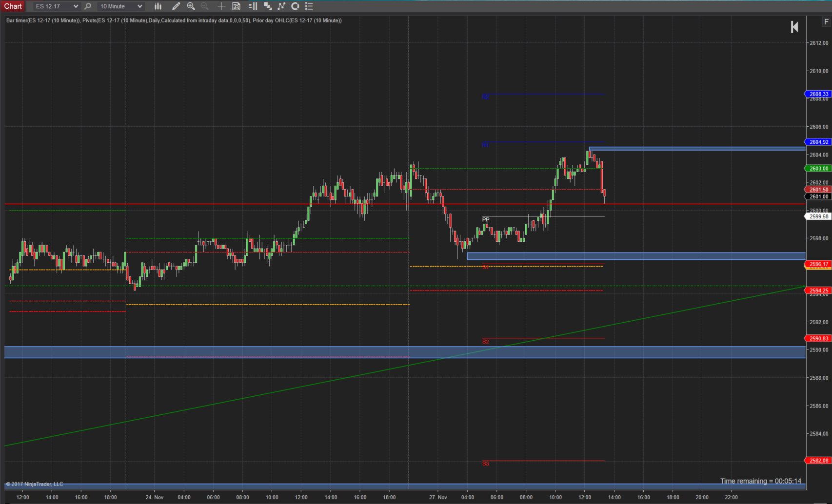Select the R2 blue pivot line
The height and width of the screenshot is (504, 832).
tap(543, 94)
